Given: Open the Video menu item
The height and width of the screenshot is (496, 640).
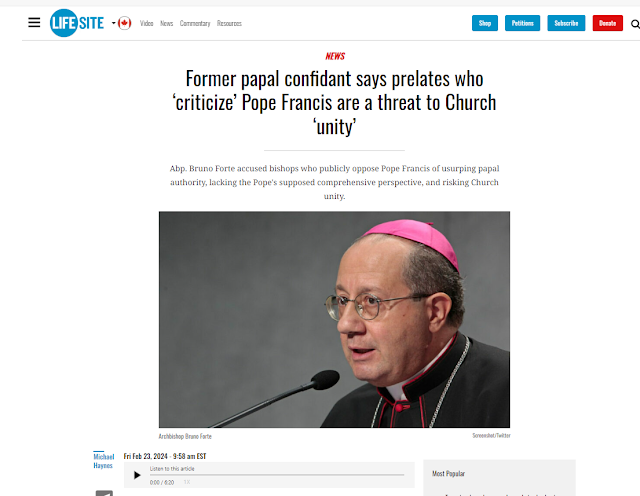Looking at the screenshot, I should [147, 23].
